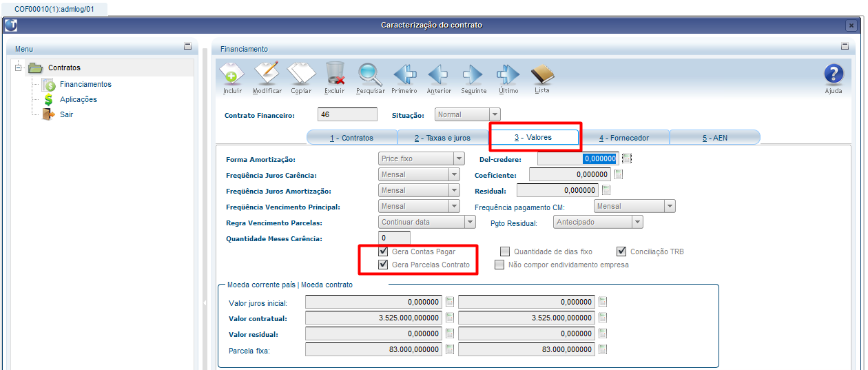Expand the Situação combo box
Screen dimensions: 868x370
[495, 114]
